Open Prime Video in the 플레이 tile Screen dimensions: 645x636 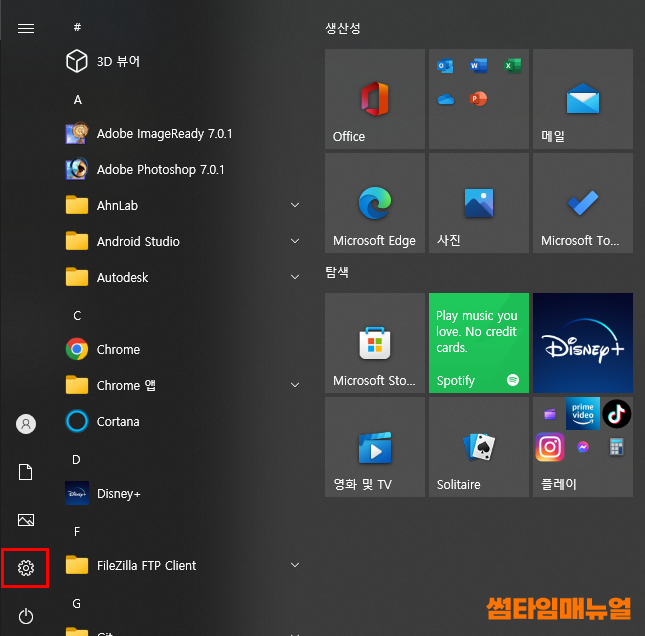[x=582, y=413]
